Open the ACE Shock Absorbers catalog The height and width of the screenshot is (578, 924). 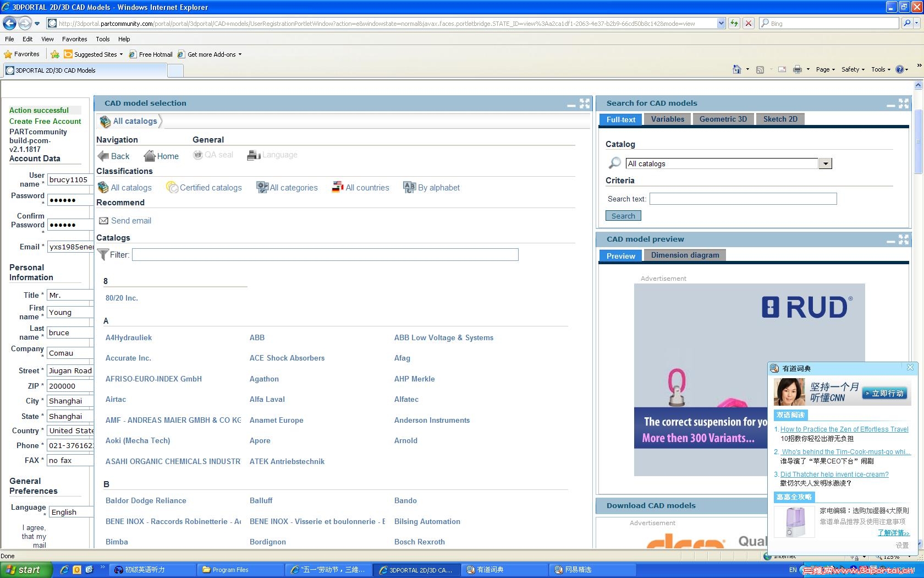pos(287,358)
